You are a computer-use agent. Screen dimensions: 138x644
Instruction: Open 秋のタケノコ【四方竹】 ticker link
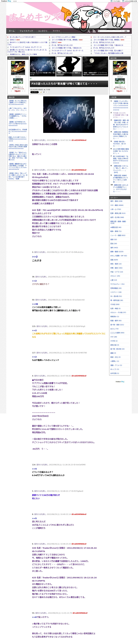[27, 43]
